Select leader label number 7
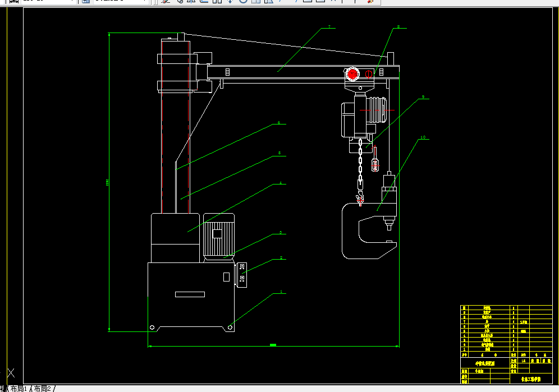This screenshot has height=392, width=559. (329, 27)
